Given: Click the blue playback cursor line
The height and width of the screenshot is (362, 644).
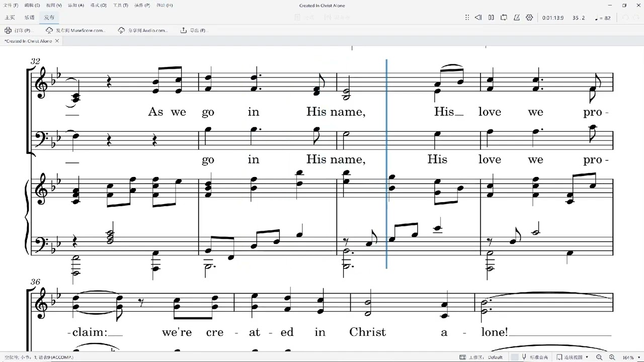Looking at the screenshot, I should point(386,163).
